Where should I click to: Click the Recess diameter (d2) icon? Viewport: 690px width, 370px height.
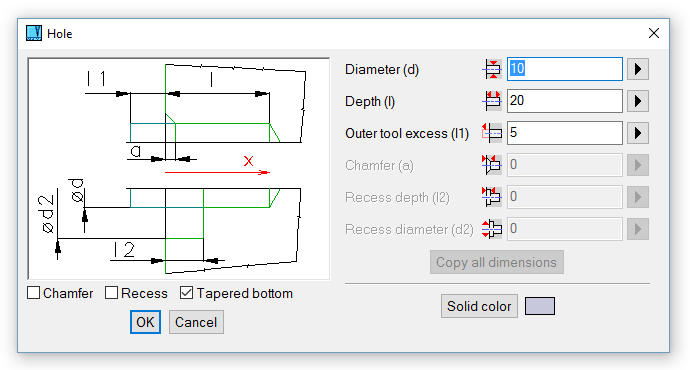coord(492,229)
